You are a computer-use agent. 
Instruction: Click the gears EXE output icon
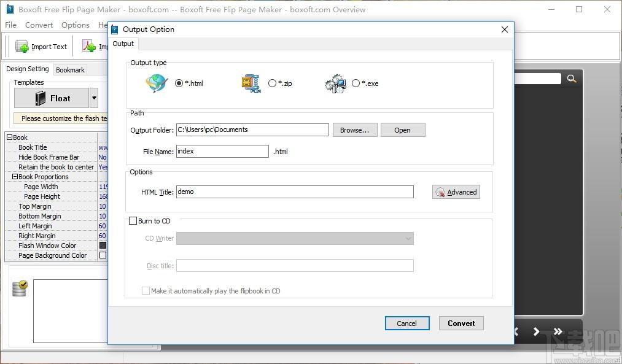point(336,83)
